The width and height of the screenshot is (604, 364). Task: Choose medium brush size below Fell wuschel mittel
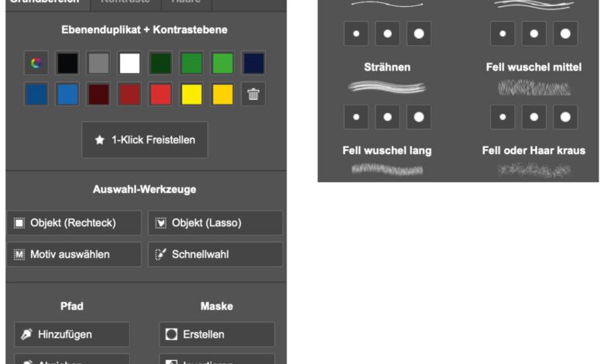click(x=534, y=117)
